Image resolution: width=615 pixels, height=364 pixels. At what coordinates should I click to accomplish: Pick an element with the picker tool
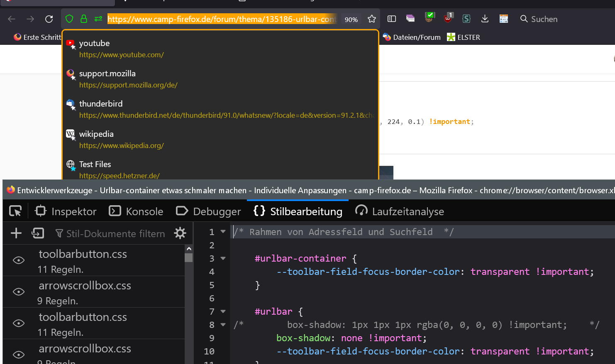coord(15,211)
